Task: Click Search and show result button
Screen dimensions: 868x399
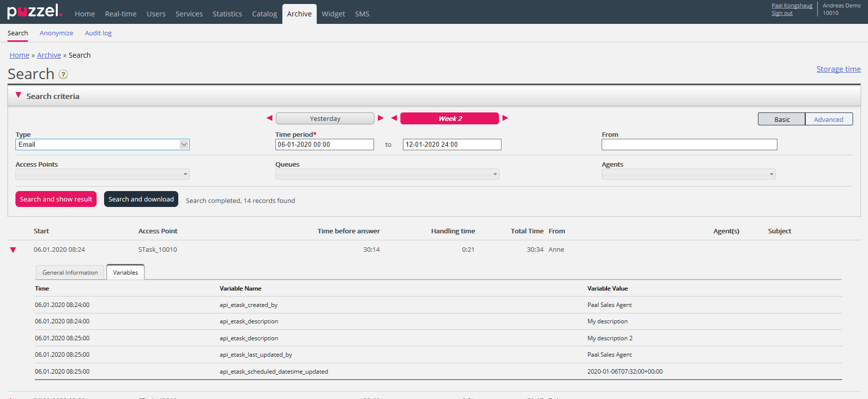Action: click(x=56, y=199)
